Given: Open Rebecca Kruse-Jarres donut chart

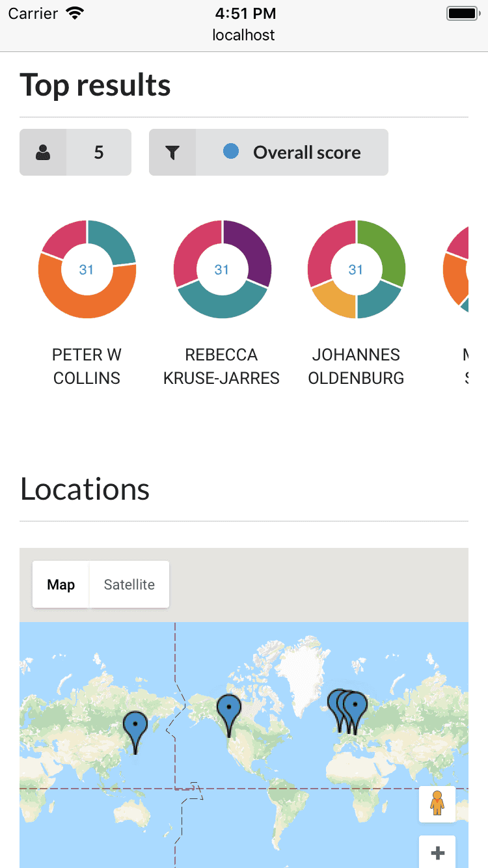Looking at the screenshot, I should 223,269.
